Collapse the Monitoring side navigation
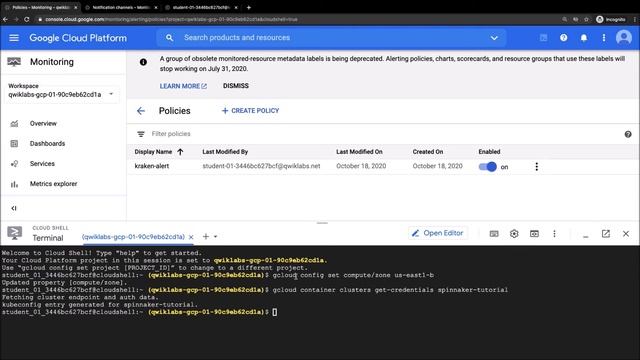Screen dimensions: 640x360 (x=14, y=208)
